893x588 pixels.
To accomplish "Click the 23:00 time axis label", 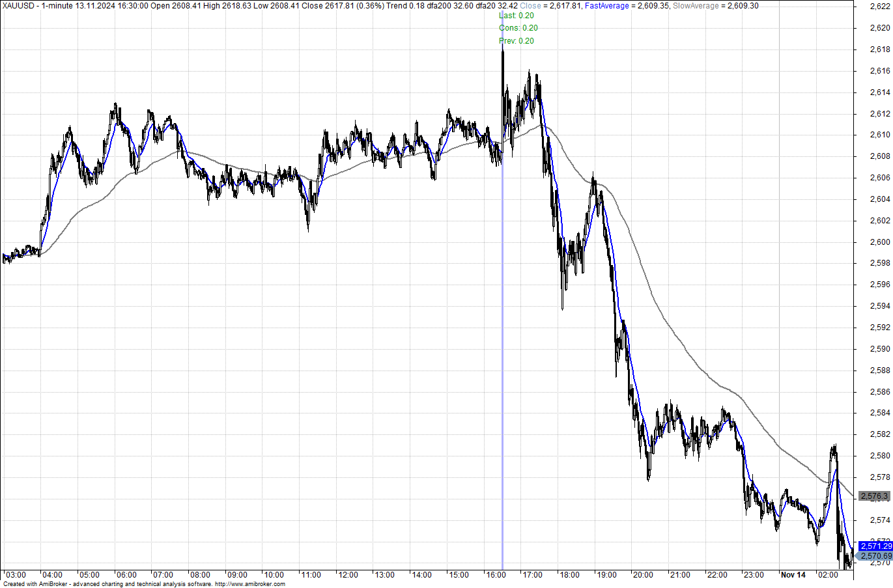I will click(754, 575).
